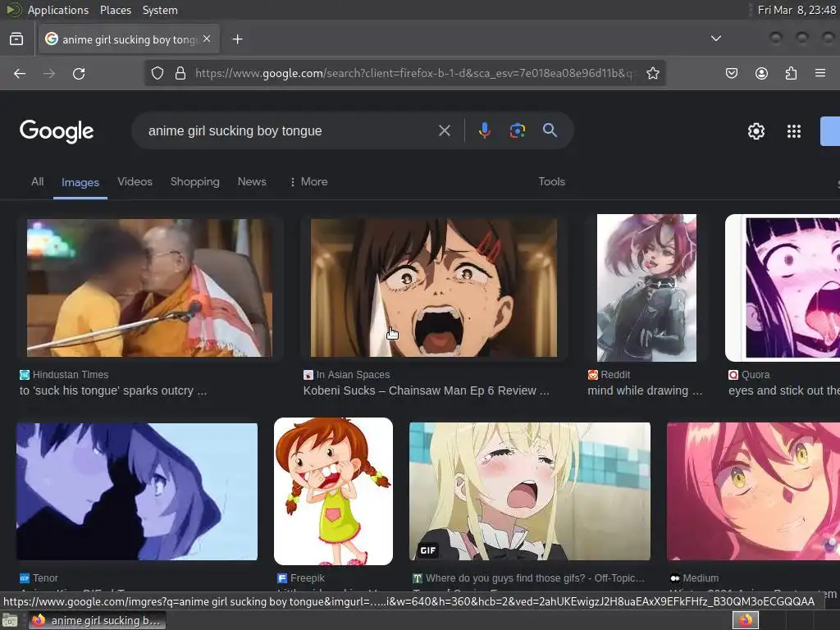The width and height of the screenshot is (840, 630).
Task: Open the Medium pink-haired image result
Action: [753, 491]
